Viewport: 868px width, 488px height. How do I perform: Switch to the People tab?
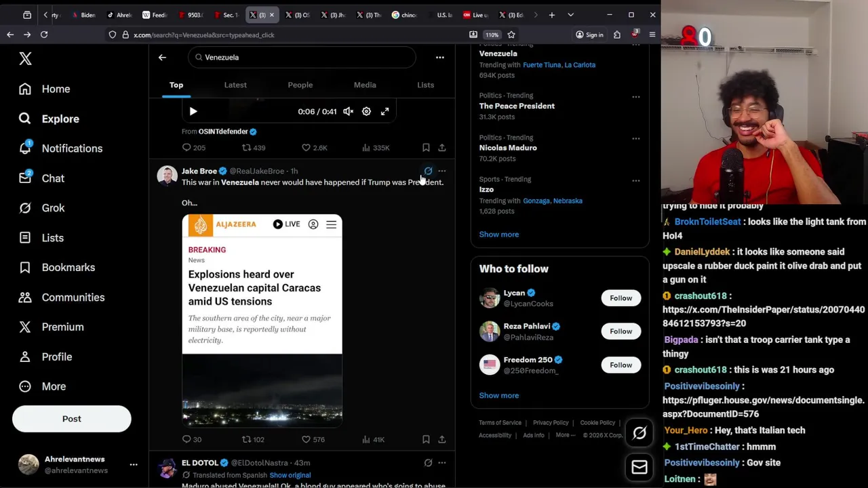300,85
